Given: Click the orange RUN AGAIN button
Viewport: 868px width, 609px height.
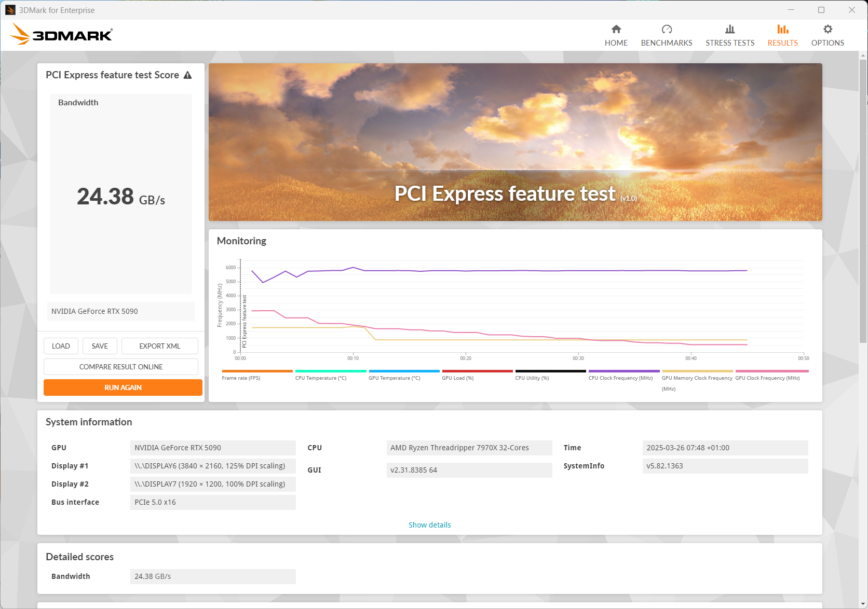Looking at the screenshot, I should (x=123, y=387).
